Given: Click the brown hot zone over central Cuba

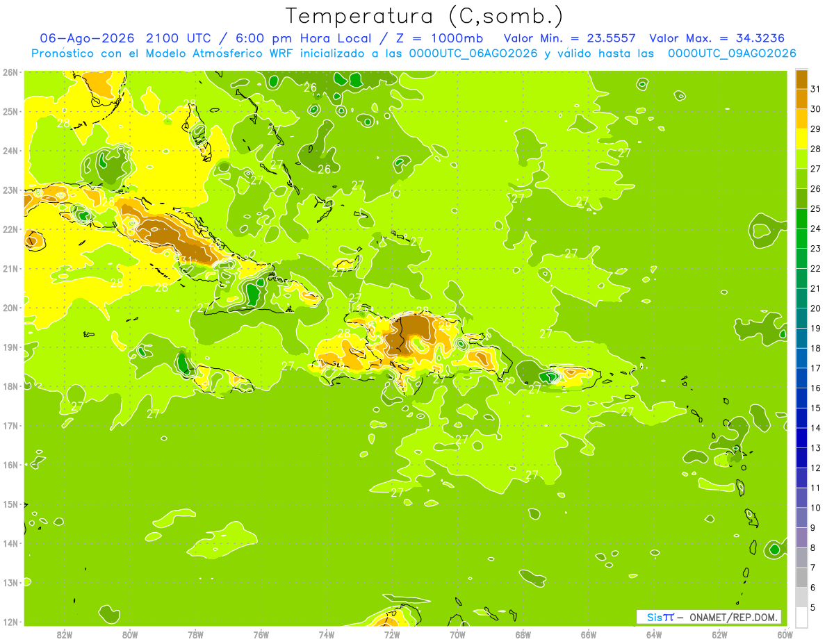Looking at the screenshot, I should (174, 240).
